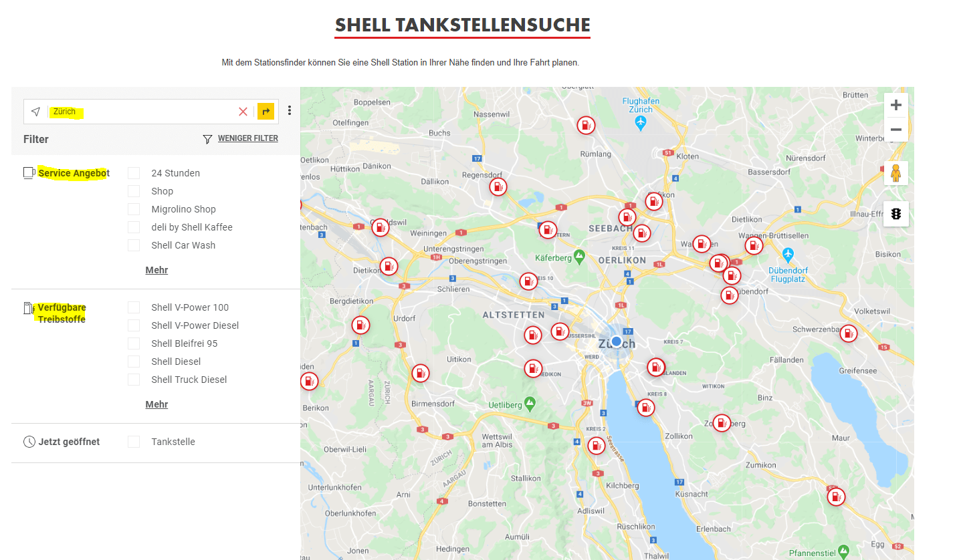
Task: Click the funnel filter icon
Action: (207, 138)
